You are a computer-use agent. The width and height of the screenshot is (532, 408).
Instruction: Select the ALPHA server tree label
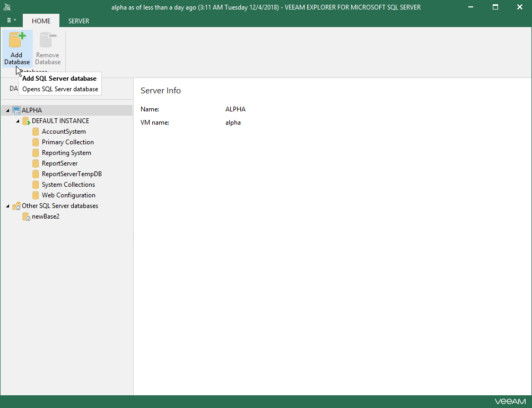(32, 110)
